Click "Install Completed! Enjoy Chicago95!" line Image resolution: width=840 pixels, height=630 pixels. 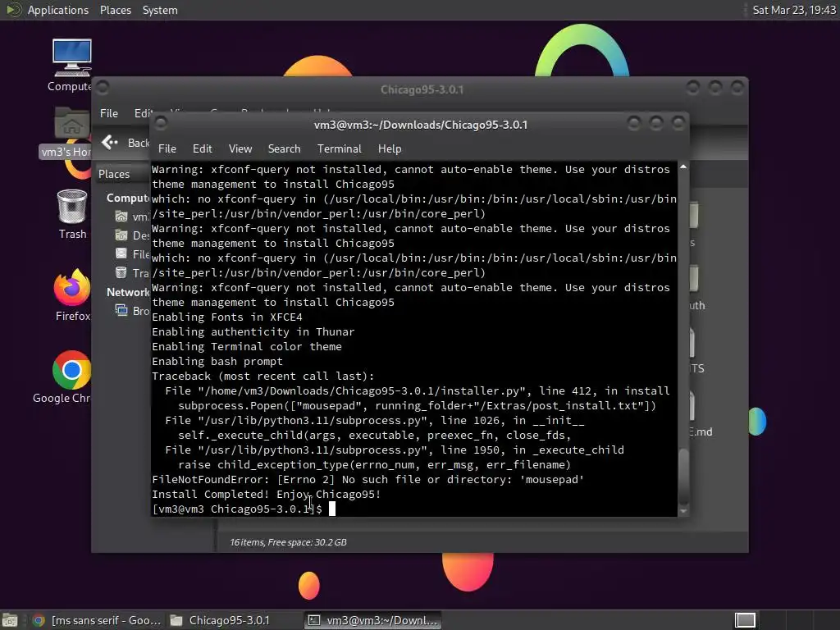(267, 494)
